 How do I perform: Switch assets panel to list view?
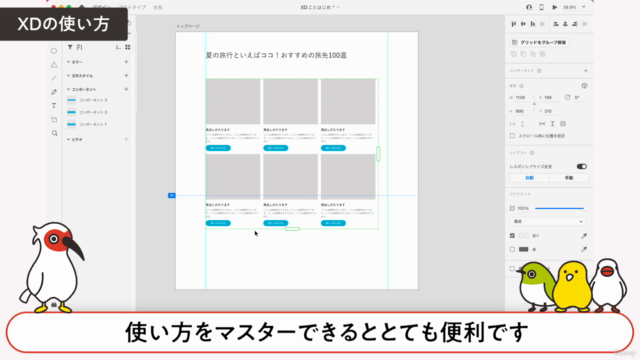coord(118,47)
